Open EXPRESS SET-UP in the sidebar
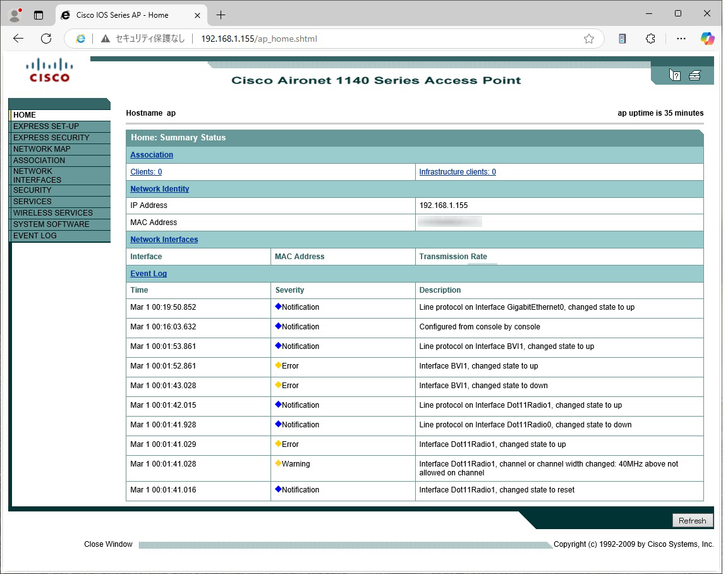This screenshot has height=574, width=728. pyautogui.click(x=46, y=126)
